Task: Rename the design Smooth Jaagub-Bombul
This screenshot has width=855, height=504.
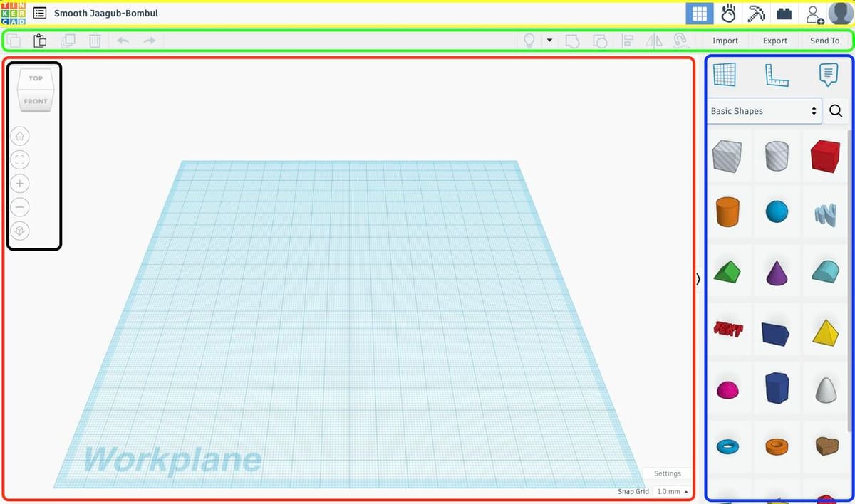Action: [106, 14]
